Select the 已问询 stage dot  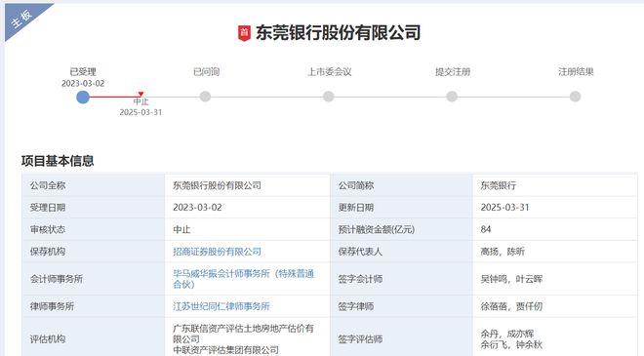[x=205, y=97]
